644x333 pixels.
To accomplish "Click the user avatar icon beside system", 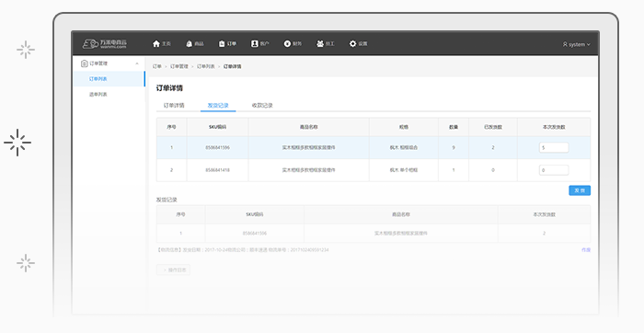I will [x=565, y=44].
